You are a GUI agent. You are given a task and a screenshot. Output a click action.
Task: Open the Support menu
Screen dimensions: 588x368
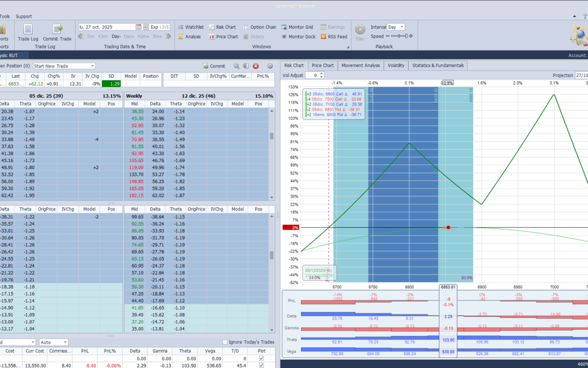tap(24, 16)
